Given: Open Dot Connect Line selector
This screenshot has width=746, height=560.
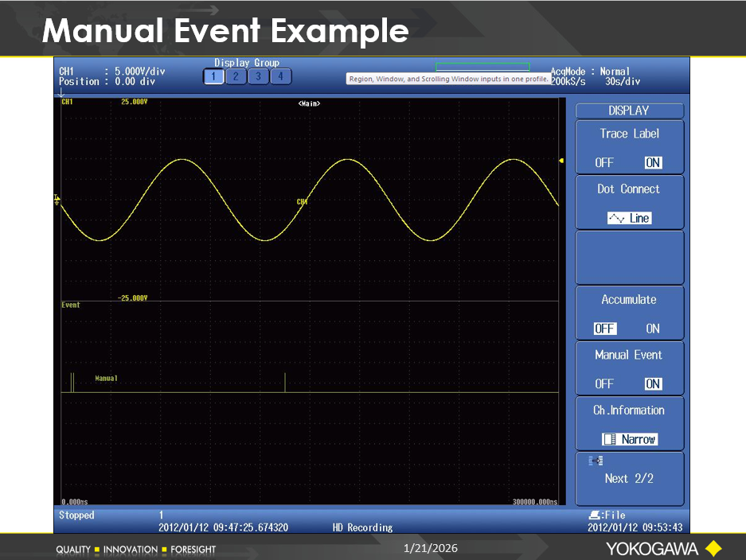Looking at the screenshot, I should 629,218.
